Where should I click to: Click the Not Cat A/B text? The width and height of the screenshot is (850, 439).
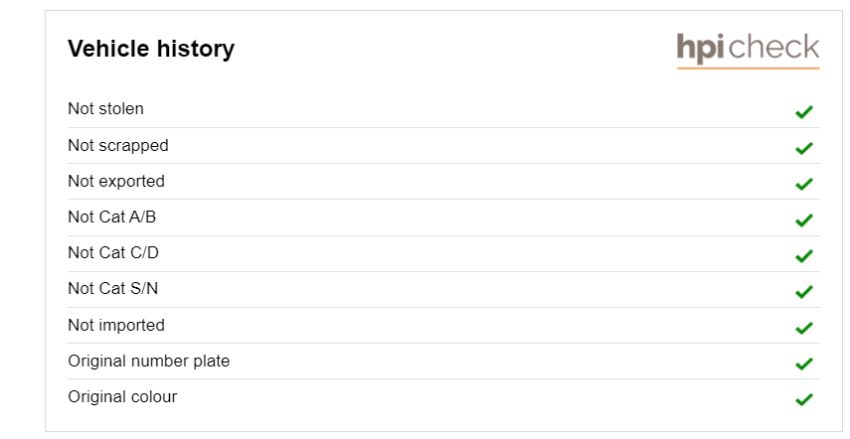coord(112,217)
